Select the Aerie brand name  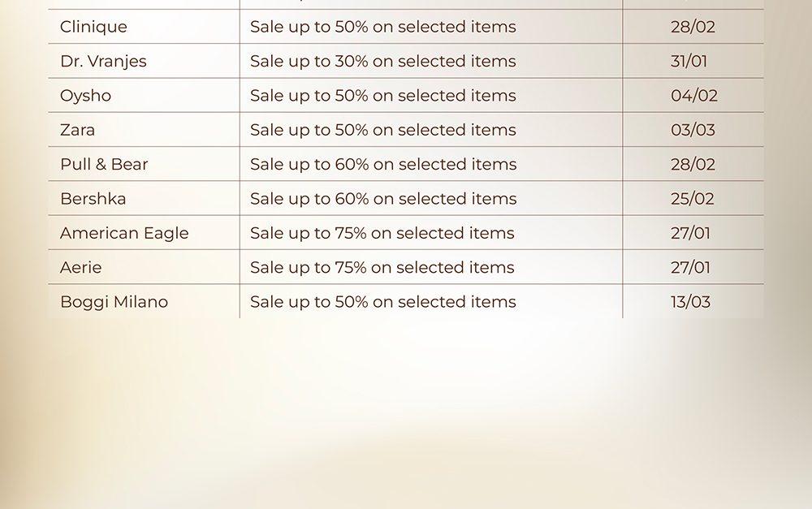(x=80, y=267)
